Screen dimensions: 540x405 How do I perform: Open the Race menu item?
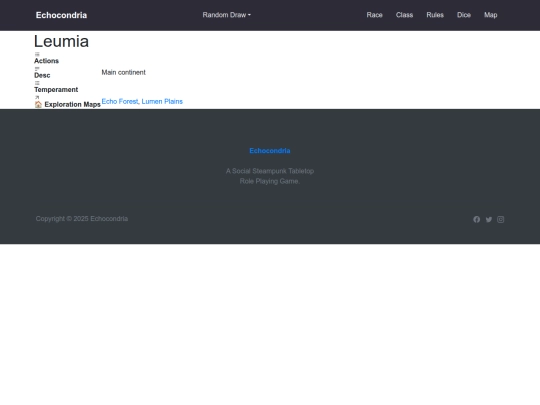click(x=374, y=15)
